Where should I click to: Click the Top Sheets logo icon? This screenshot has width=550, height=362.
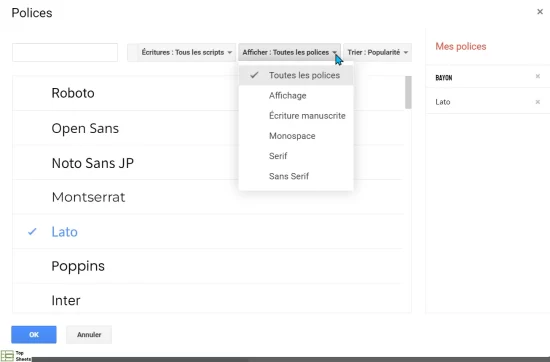[x=7, y=355]
